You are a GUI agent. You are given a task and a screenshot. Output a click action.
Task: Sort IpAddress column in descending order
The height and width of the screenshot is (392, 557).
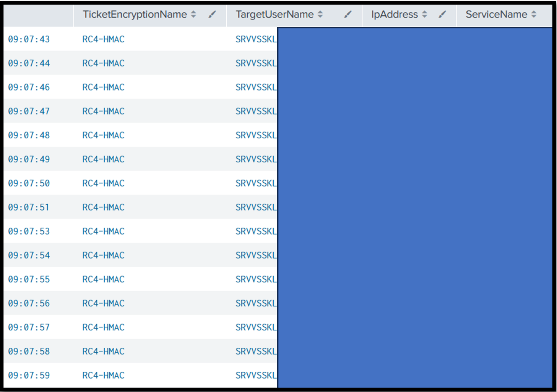(424, 16)
